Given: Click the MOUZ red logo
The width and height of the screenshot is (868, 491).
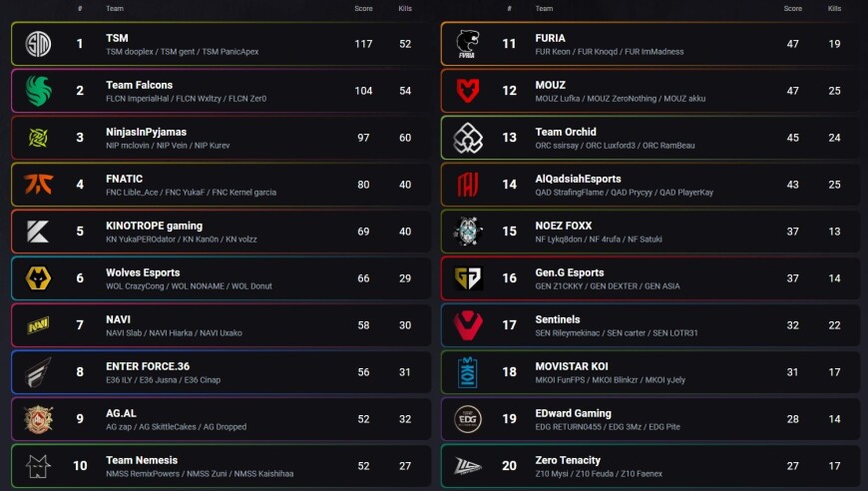Looking at the screenshot, I should pyautogui.click(x=467, y=91).
